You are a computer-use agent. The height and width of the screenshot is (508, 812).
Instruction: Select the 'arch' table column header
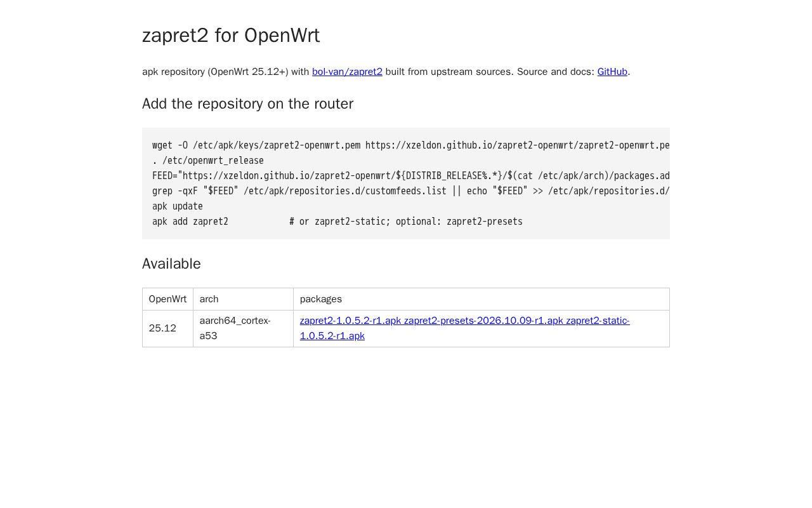point(243,299)
